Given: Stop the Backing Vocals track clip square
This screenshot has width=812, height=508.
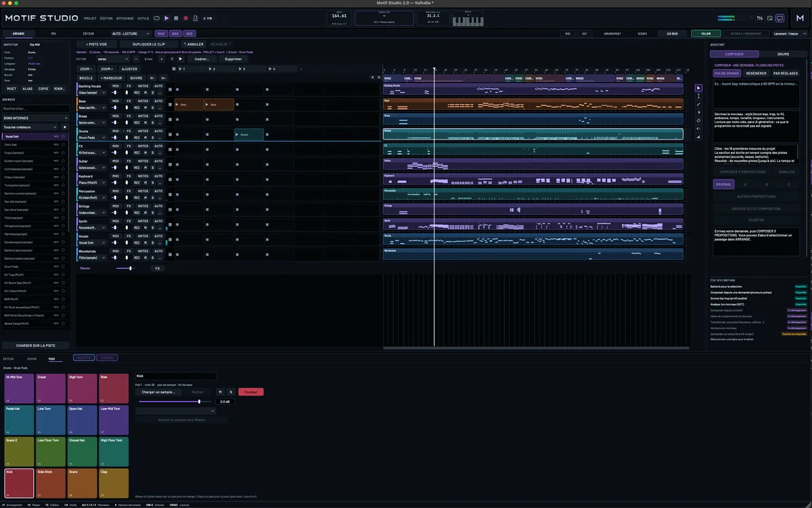Looking at the screenshot, I should pos(170,89).
